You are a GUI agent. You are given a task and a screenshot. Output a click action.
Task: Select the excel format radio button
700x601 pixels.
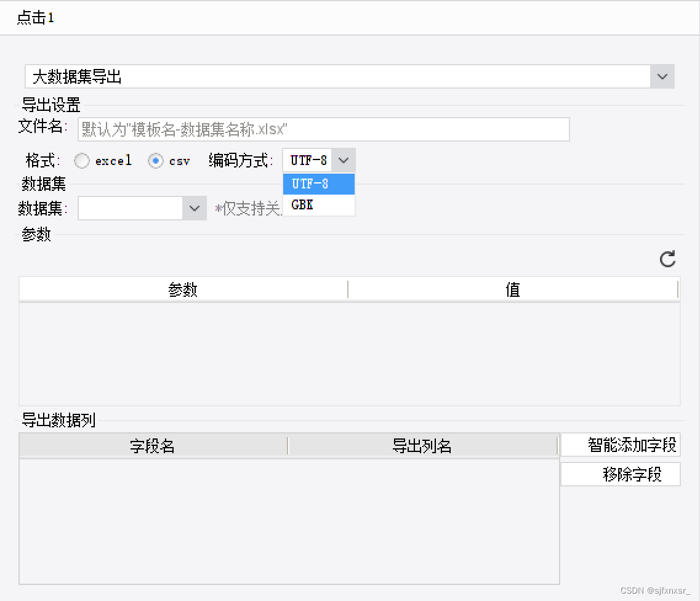82,161
